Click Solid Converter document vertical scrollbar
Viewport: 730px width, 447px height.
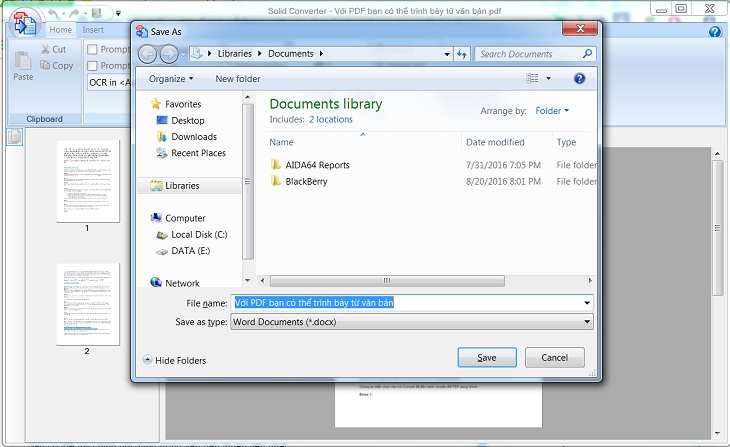point(717,228)
